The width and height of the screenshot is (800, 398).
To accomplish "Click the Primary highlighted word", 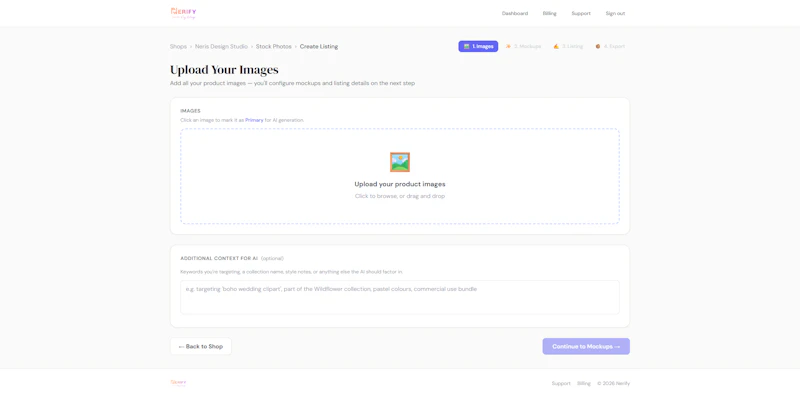I will (x=254, y=120).
